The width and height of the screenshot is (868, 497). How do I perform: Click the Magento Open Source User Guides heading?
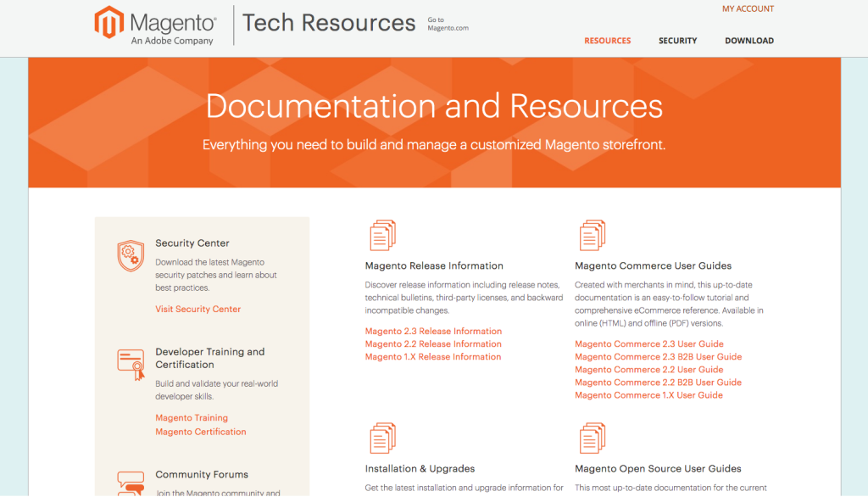pyautogui.click(x=658, y=469)
